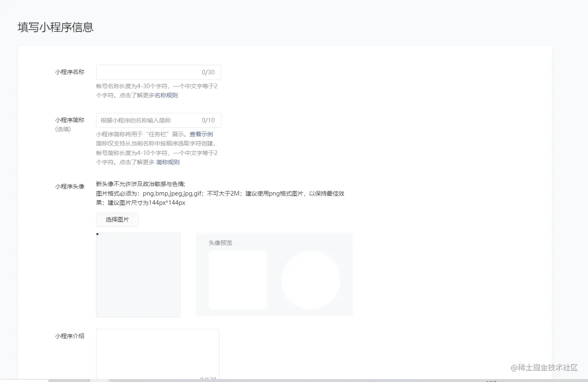Open the 简称规则 abbreviation rules link
Screen dimensions: 588x382
click(x=167, y=162)
